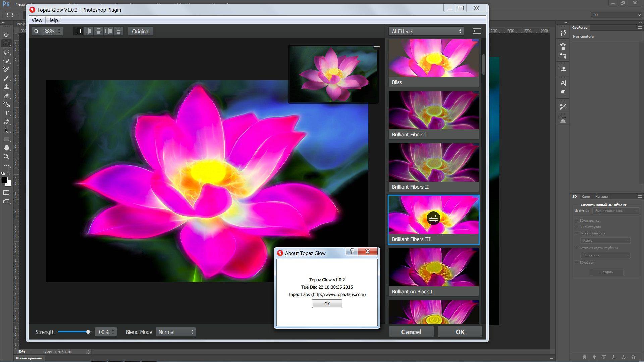
Task: Select the Type tool
Action: pyautogui.click(x=6, y=113)
